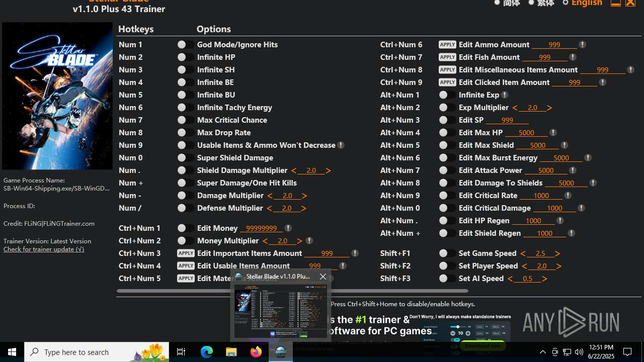Click info icon beside Edit Damage To Shields
The height and width of the screenshot is (362, 644).
pyautogui.click(x=593, y=183)
